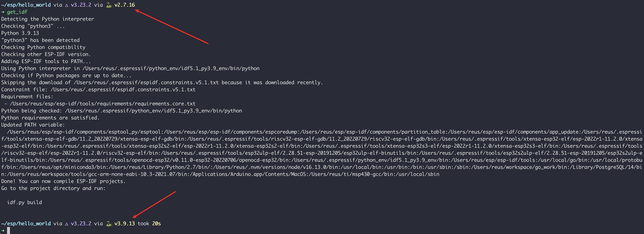Click the green prompt arrow before get_idf
The height and width of the screenshot is (234, 644).
point(3,12)
